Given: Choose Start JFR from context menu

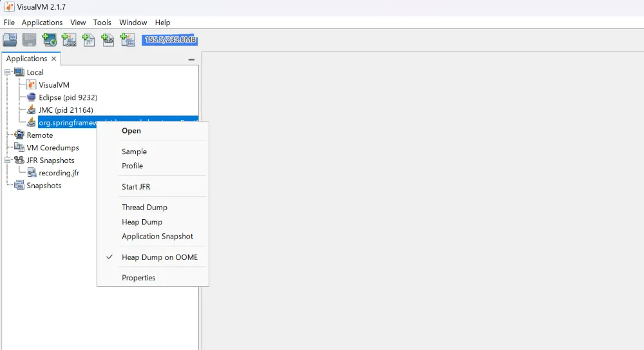Looking at the screenshot, I should (x=153, y=187).
